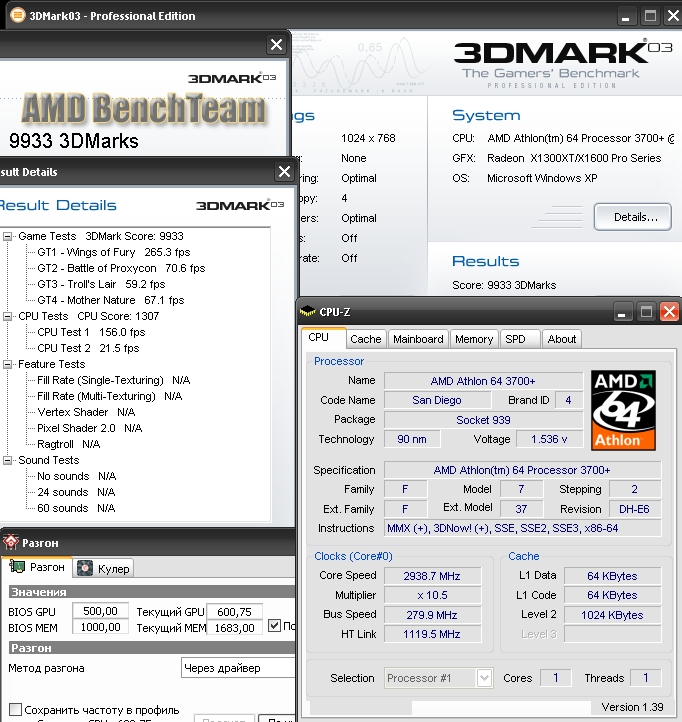Select the Ragtroll row

(x=69, y=444)
